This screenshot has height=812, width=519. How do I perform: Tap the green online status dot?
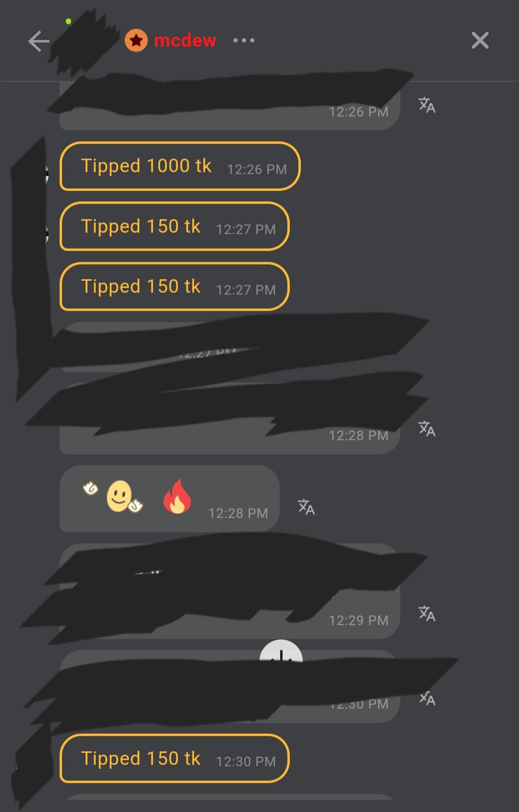tap(69, 22)
